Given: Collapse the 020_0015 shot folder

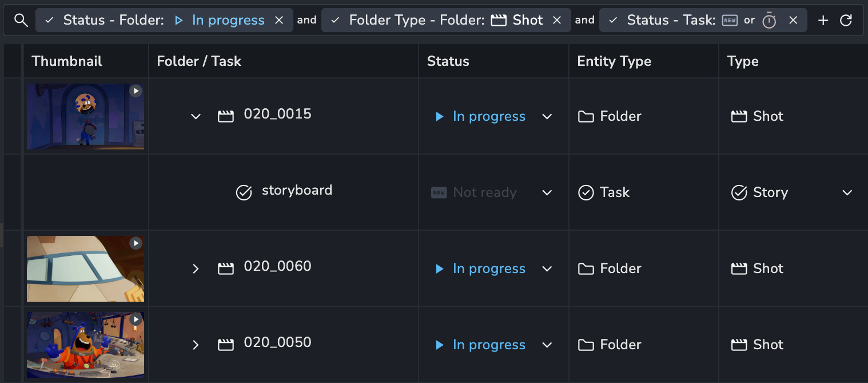Looking at the screenshot, I should pos(196,116).
